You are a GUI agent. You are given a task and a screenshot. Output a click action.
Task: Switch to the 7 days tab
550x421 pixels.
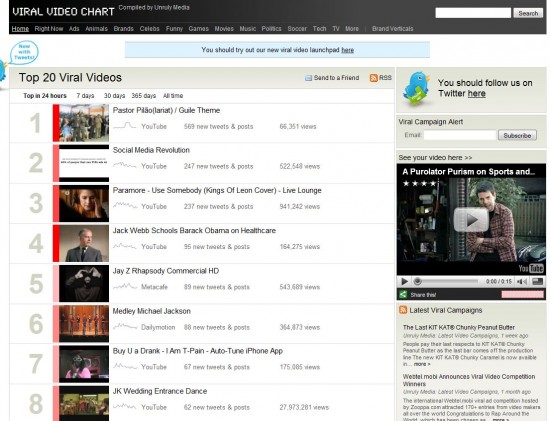(x=85, y=96)
